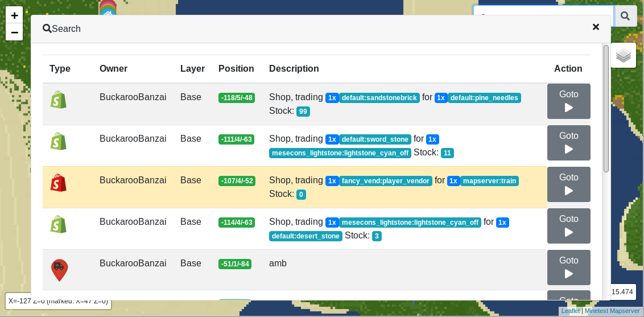Viewport: 644px width, 317px height.
Task: Go to the amb train marker
Action: tap(568, 267)
